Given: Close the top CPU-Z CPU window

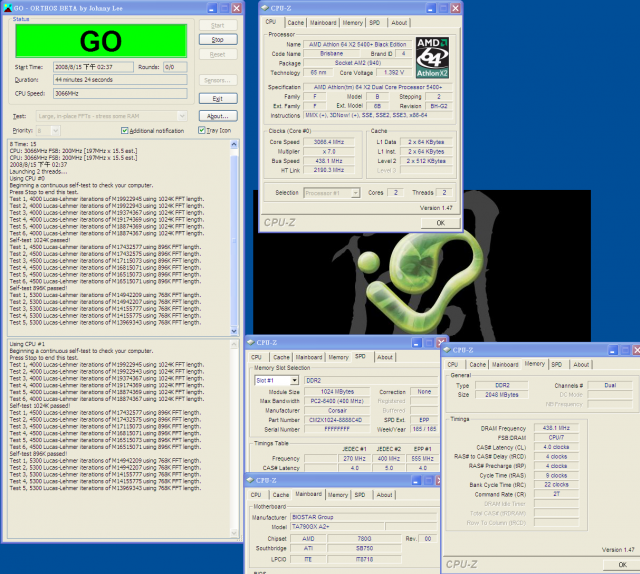Looking at the screenshot, I should (456, 8).
